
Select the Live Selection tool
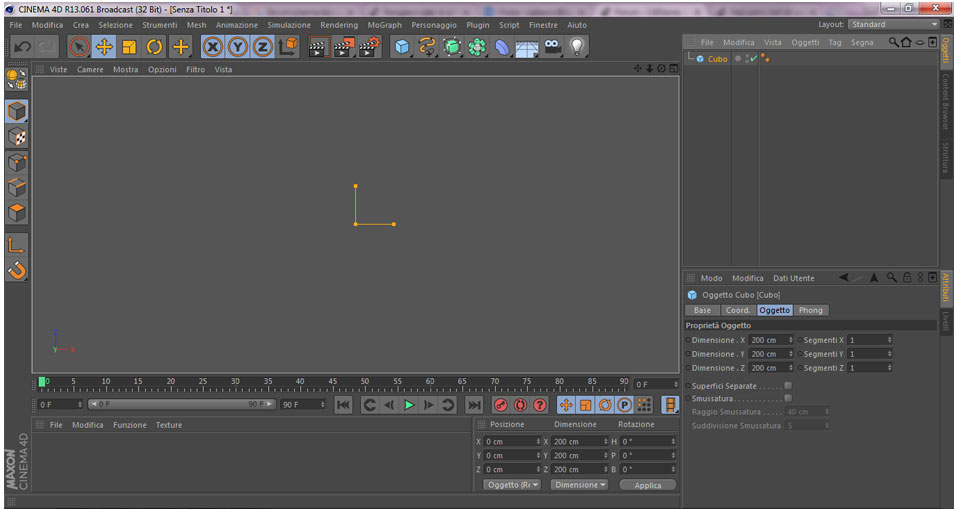click(79, 47)
